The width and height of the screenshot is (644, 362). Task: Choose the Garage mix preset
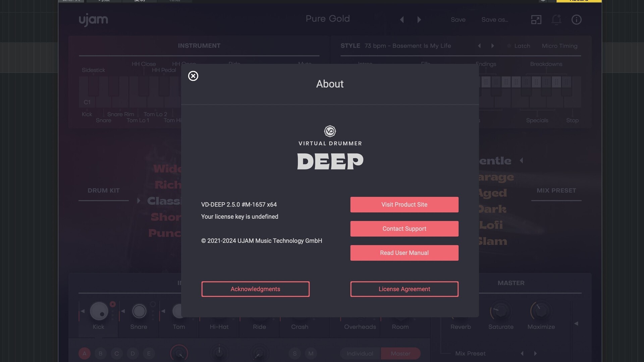[496, 177]
